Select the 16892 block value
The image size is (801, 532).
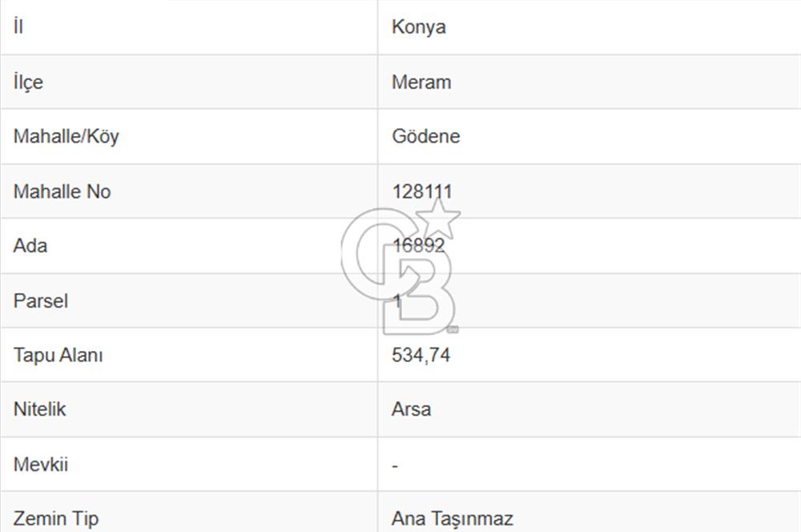tap(418, 246)
